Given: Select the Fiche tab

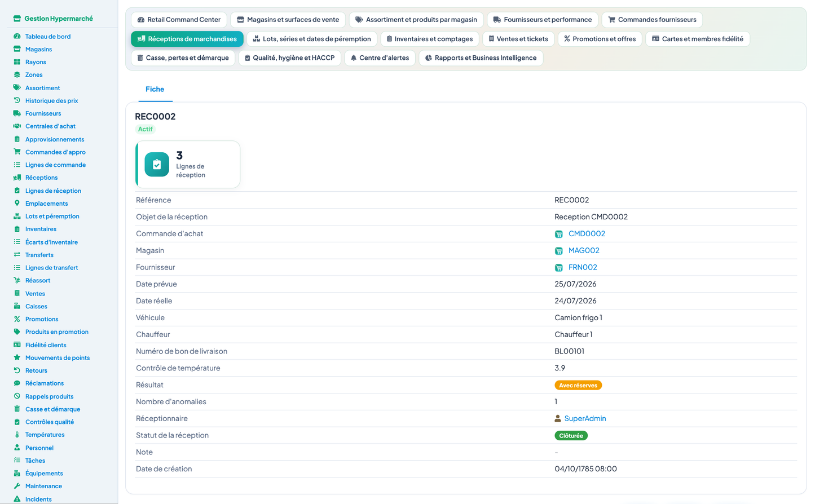Looking at the screenshot, I should coord(155,89).
